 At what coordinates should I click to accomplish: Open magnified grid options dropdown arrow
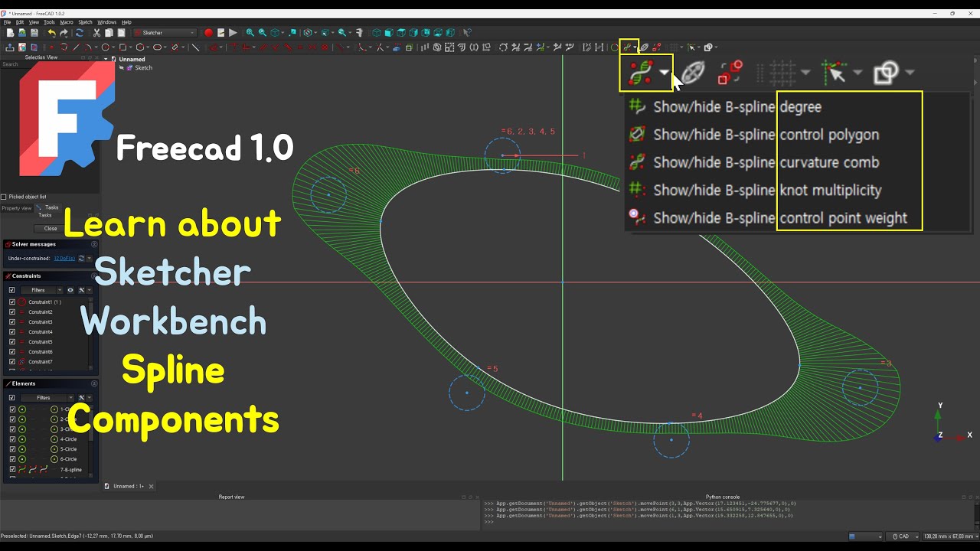(805, 73)
